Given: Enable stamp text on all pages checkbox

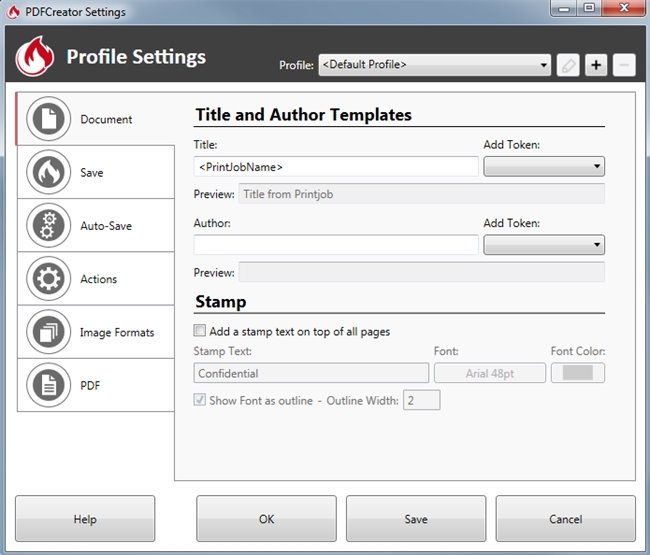Looking at the screenshot, I should (200, 331).
